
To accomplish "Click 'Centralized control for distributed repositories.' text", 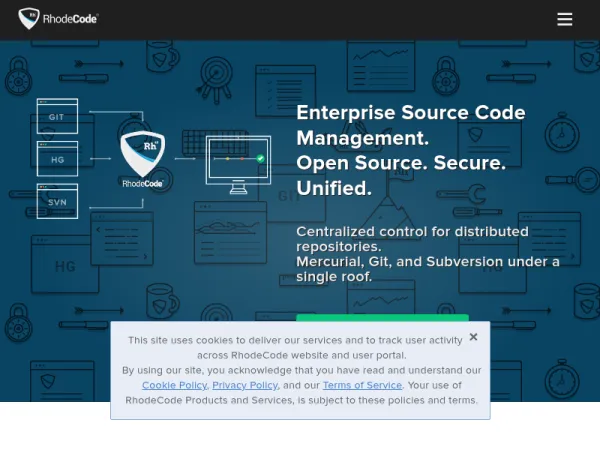I will [x=412, y=239].
